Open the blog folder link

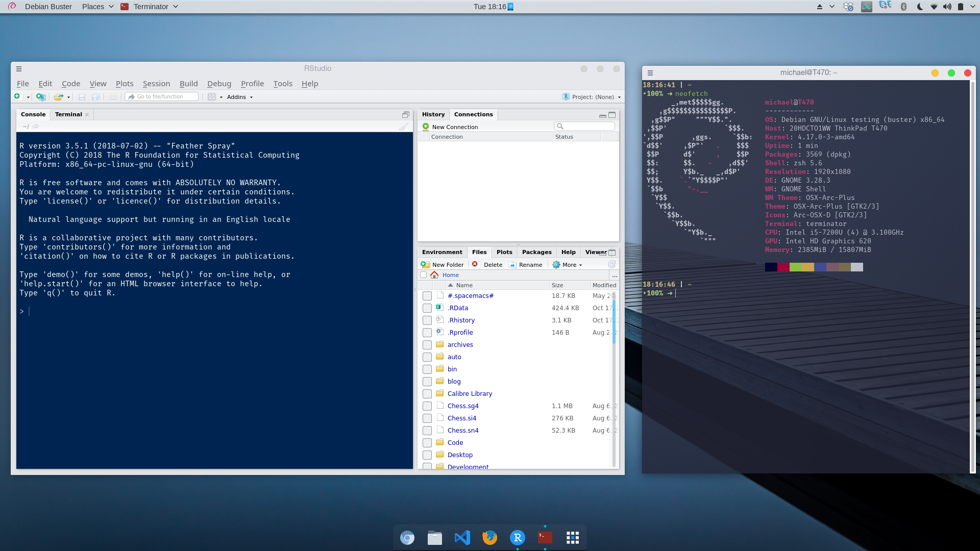[x=454, y=382]
